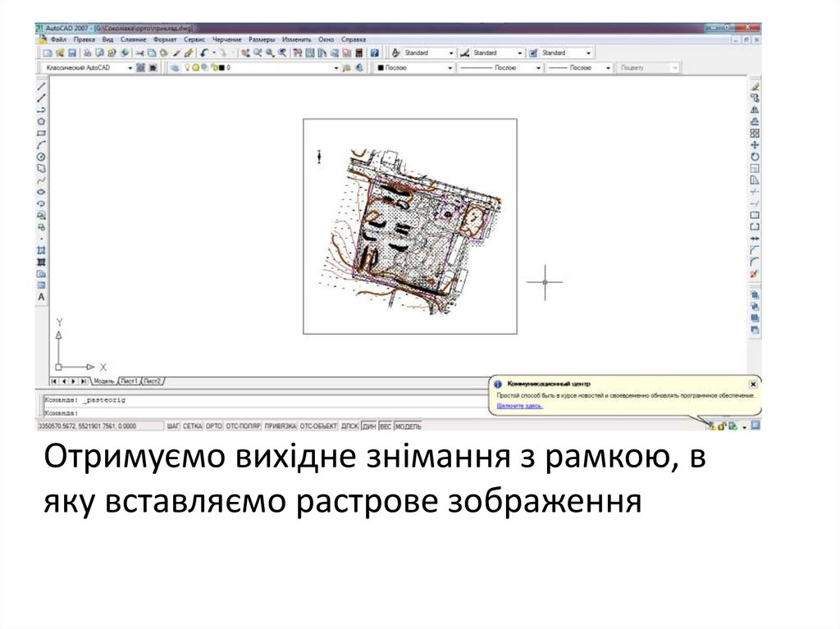Screen dimensions: 840x629
Task: Open the Вид menu
Action: point(107,39)
